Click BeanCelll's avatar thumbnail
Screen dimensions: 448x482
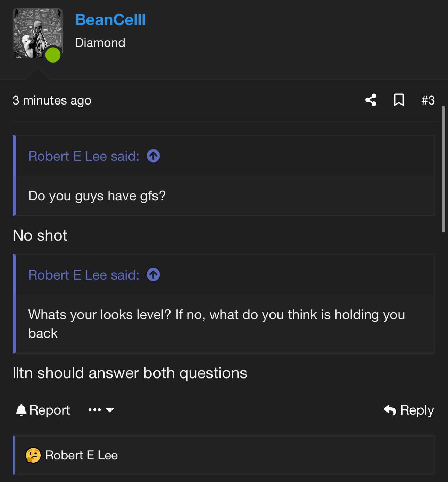(x=38, y=33)
